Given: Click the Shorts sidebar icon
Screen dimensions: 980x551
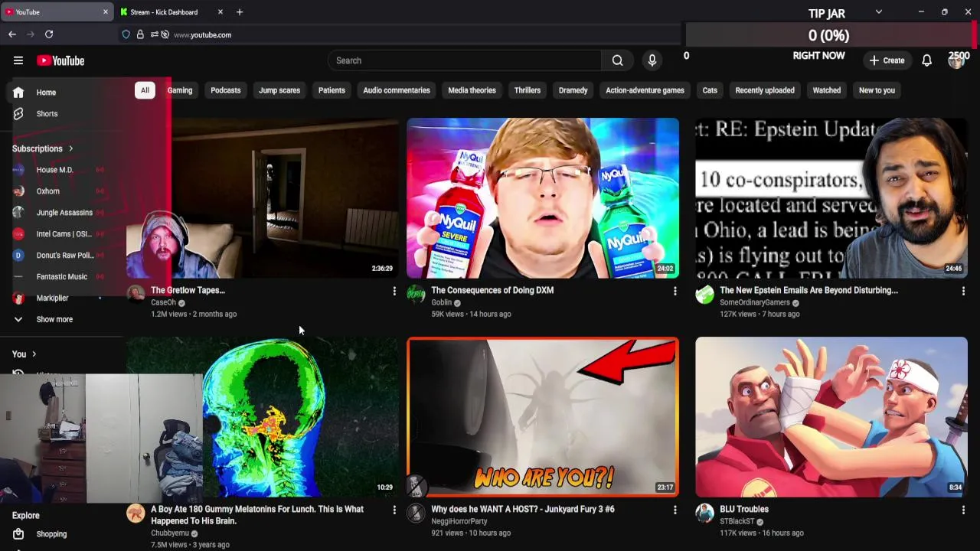Looking at the screenshot, I should tap(18, 113).
